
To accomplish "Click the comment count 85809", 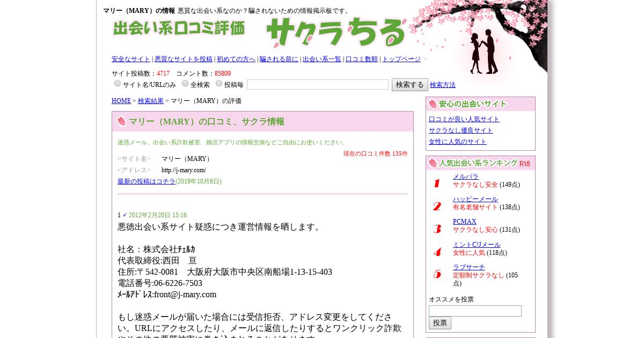I will click(x=223, y=74).
